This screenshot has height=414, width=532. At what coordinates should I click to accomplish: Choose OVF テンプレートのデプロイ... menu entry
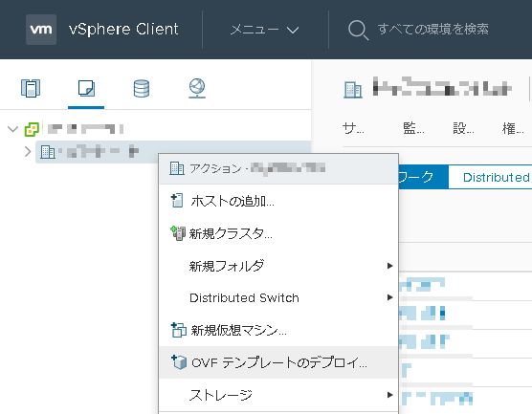pos(278,362)
